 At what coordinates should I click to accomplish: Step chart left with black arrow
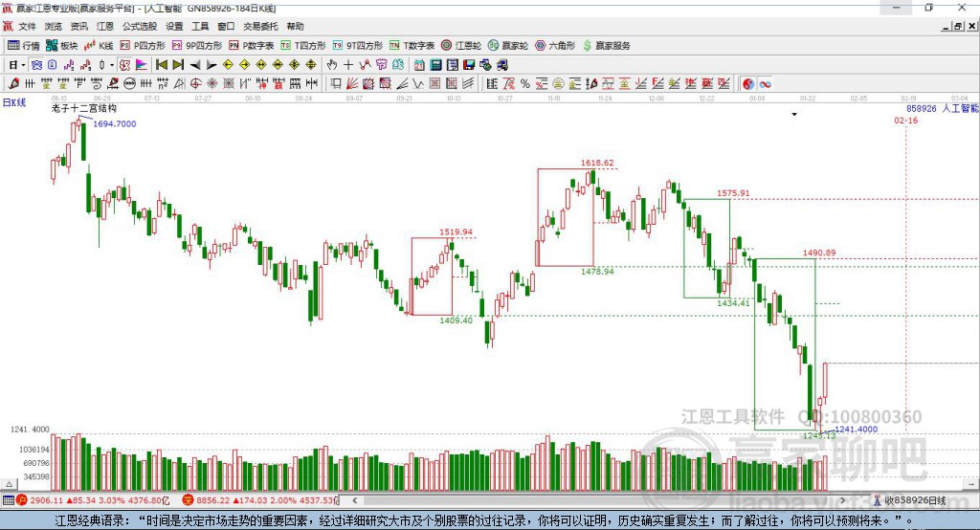195,65
